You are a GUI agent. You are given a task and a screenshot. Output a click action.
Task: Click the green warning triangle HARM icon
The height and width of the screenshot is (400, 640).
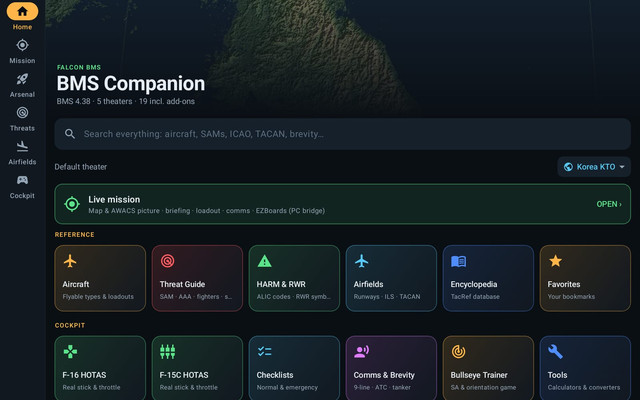tap(264, 261)
